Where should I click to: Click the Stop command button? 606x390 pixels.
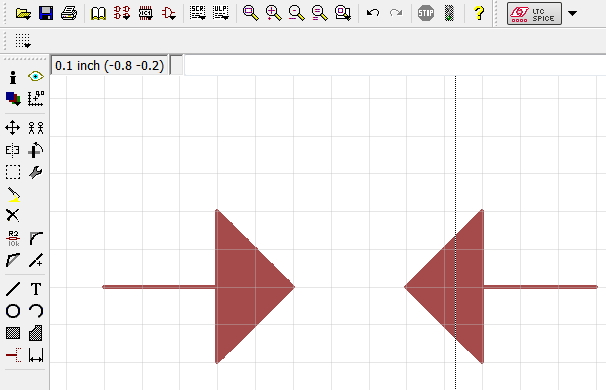[426, 13]
